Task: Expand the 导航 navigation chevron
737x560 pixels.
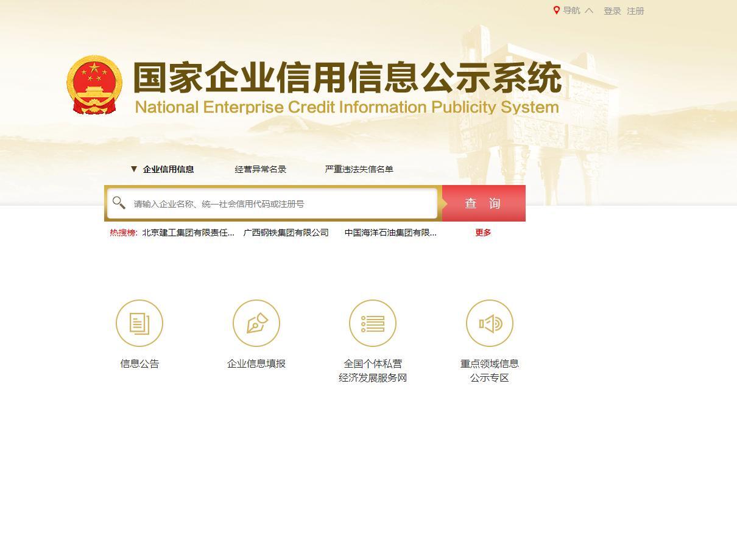Action: (x=589, y=10)
